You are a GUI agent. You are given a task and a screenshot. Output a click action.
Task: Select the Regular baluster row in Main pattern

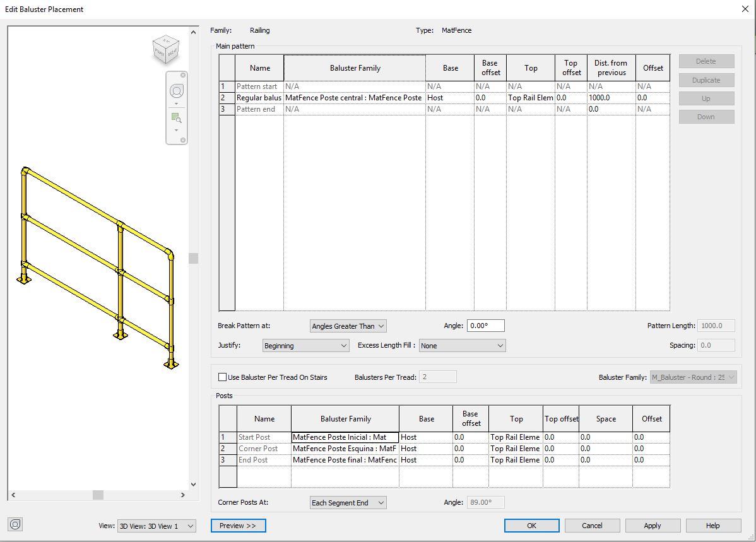tap(258, 98)
